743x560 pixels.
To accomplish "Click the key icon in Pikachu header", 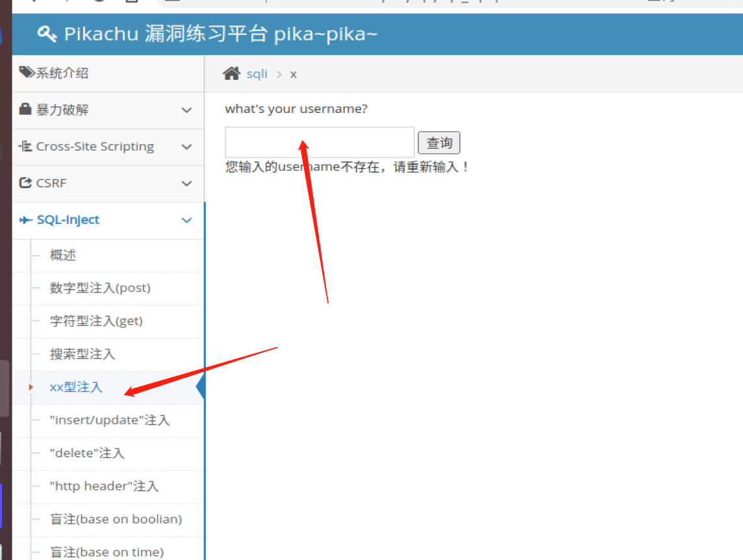I will 47,34.
